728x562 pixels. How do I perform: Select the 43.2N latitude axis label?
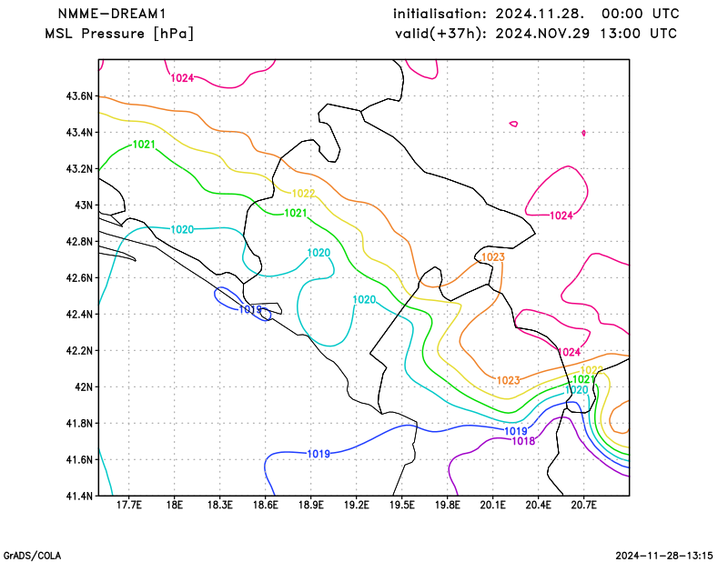79,169
